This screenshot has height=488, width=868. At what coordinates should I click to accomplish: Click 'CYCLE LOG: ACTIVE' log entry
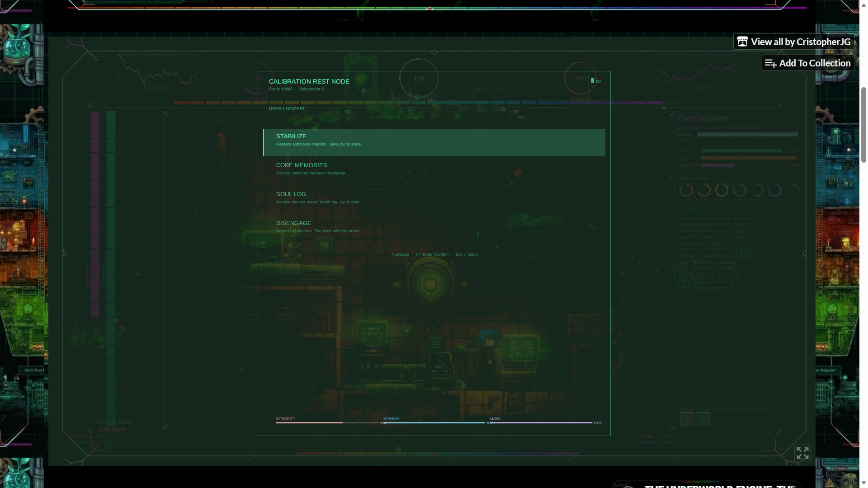tap(702, 275)
